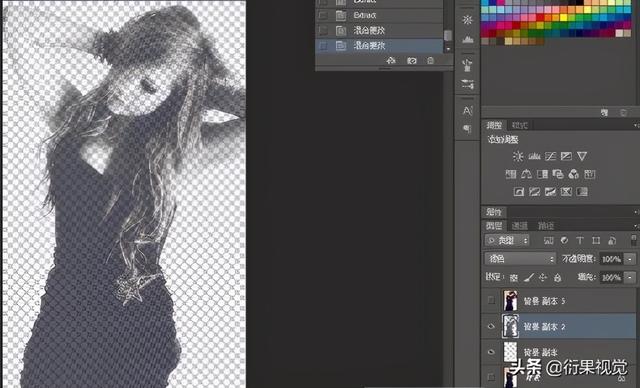Add a Selective Color adjustment layer
640x388 pixels.
(x=566, y=192)
